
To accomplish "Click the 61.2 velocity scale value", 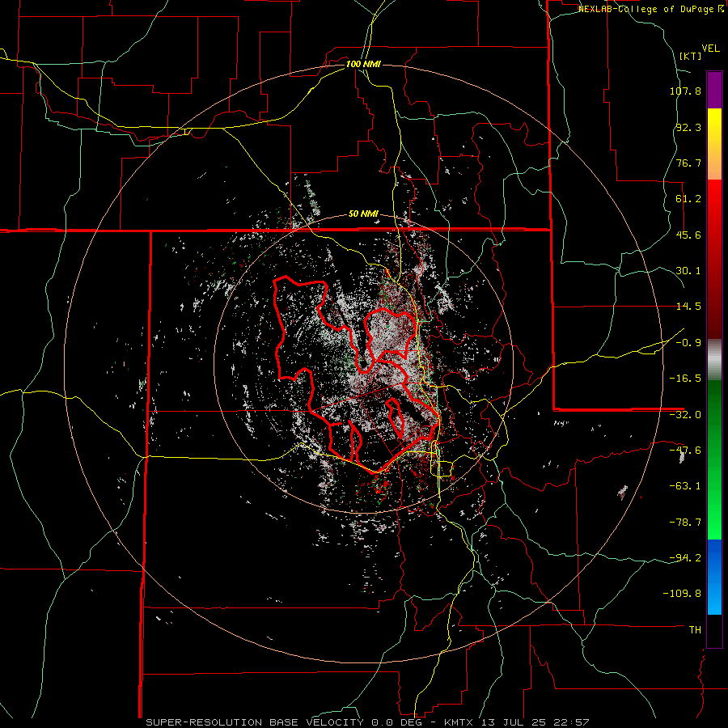I will click(688, 199).
